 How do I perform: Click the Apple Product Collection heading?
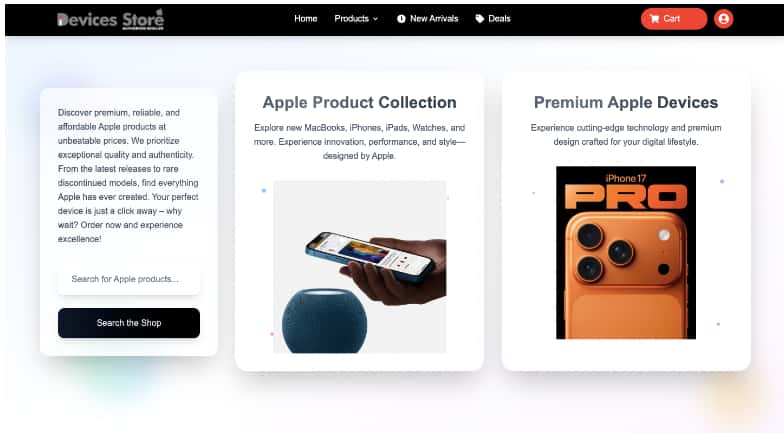click(x=360, y=102)
